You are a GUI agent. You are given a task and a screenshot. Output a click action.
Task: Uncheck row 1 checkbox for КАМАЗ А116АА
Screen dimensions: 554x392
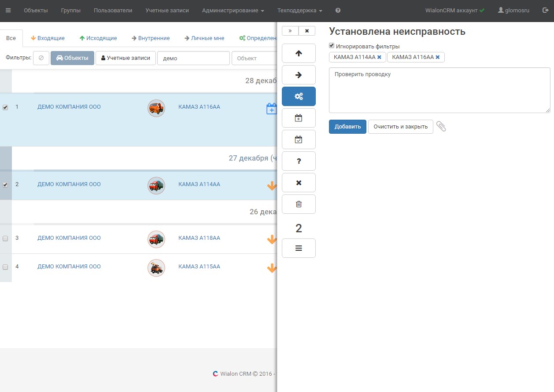point(5,107)
